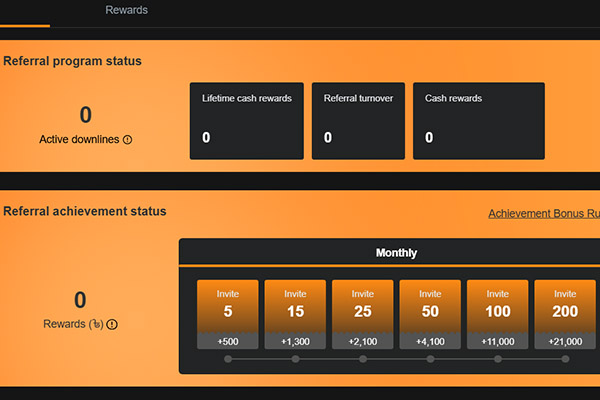Select the Invite 100 achievement tile
This screenshot has height=400, width=600.
(497, 314)
